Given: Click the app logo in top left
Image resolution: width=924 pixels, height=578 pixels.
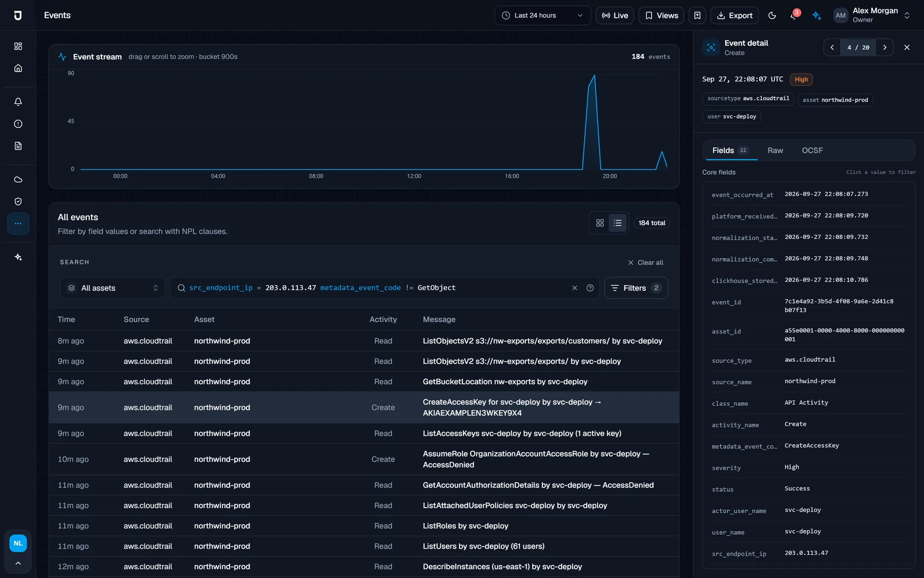Looking at the screenshot, I should tap(18, 15).
